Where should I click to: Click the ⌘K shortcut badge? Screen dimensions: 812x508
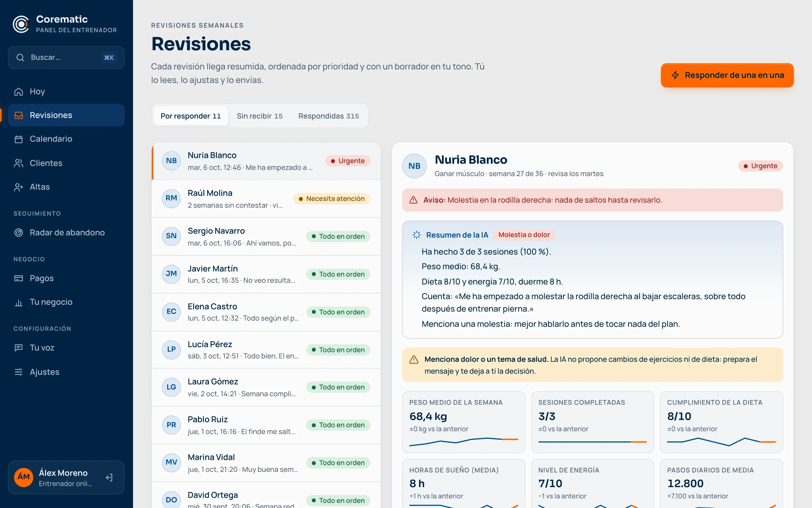[x=109, y=58]
